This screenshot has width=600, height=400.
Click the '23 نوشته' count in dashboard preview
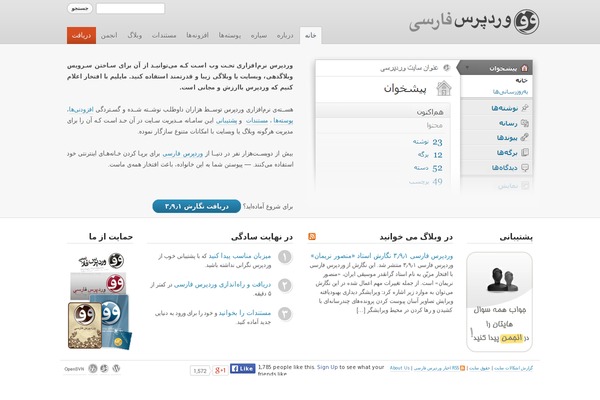pos(427,142)
